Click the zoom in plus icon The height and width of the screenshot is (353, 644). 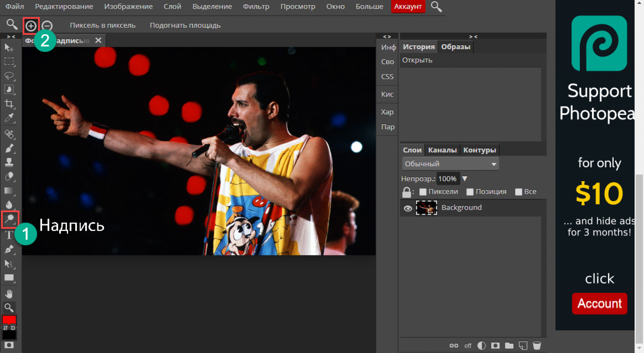pyautogui.click(x=31, y=26)
